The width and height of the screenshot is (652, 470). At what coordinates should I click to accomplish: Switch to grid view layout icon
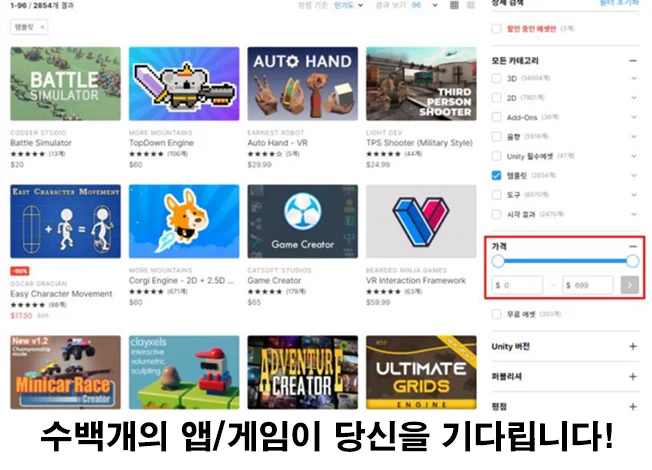coord(454,5)
